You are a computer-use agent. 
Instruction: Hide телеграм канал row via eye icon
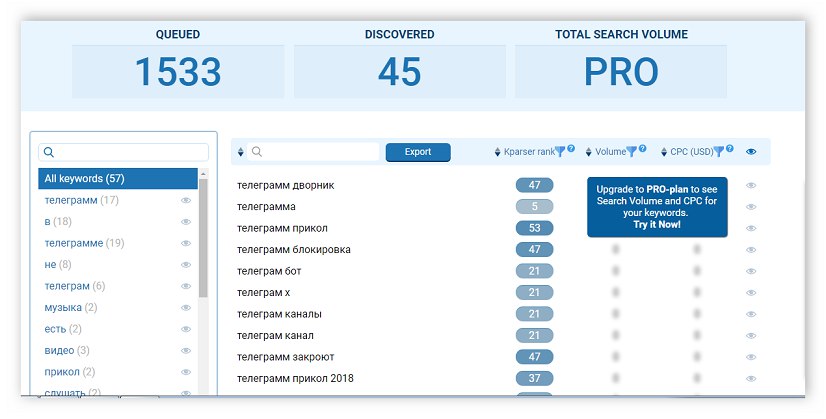click(x=751, y=336)
